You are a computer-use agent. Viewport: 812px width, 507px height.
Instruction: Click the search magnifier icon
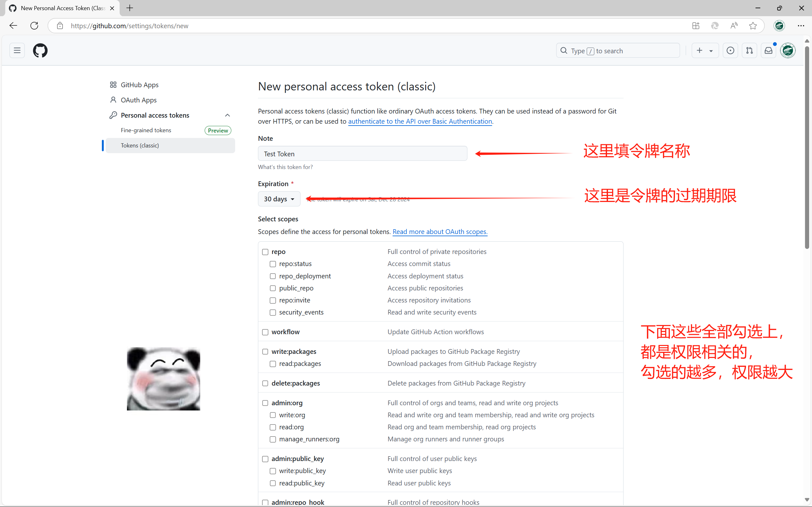coord(564,51)
